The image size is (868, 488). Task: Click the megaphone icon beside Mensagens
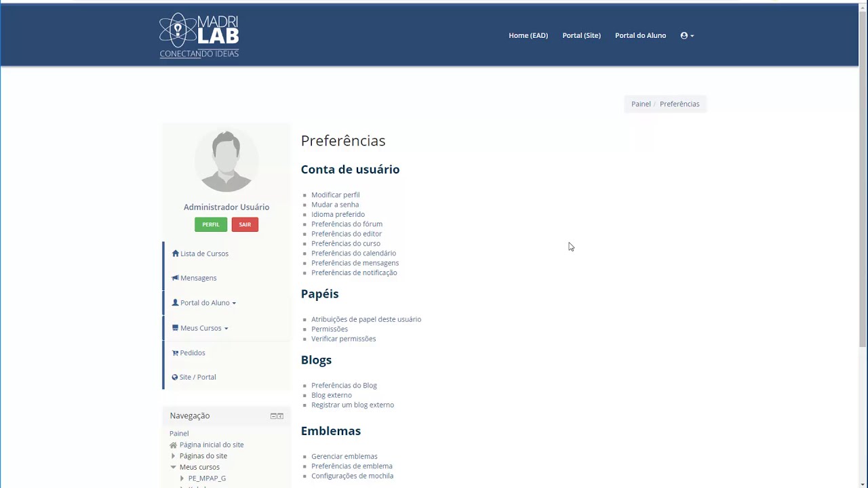coord(176,278)
